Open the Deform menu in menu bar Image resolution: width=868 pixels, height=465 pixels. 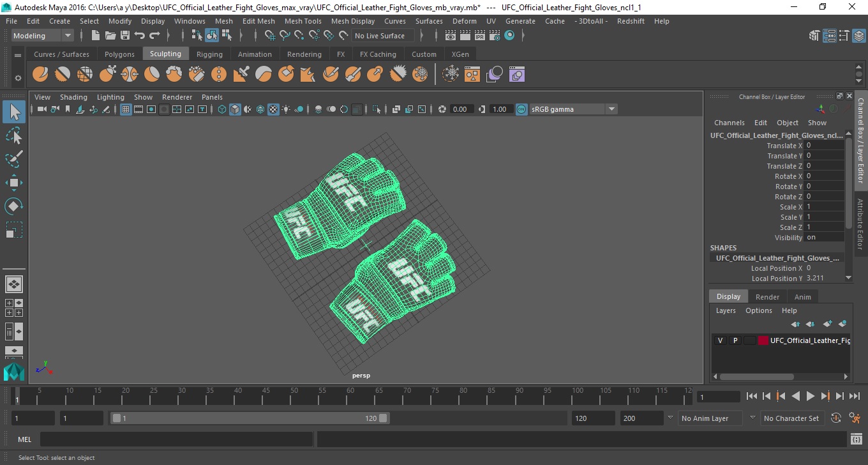(464, 21)
